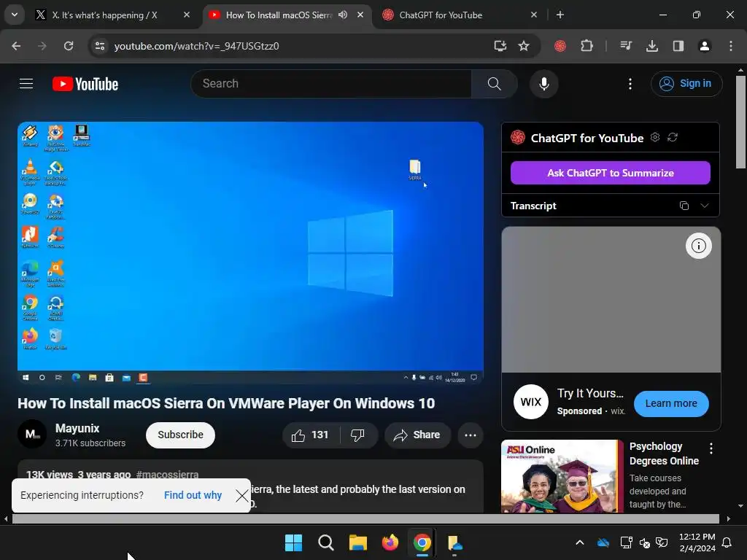The image size is (747, 560).
Task: Focus the YouTube Search field
Action: coord(331,84)
